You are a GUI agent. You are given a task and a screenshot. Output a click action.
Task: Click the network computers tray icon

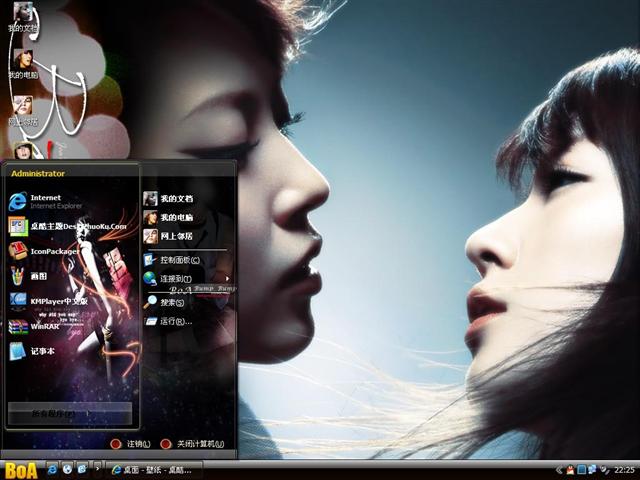click(591, 470)
